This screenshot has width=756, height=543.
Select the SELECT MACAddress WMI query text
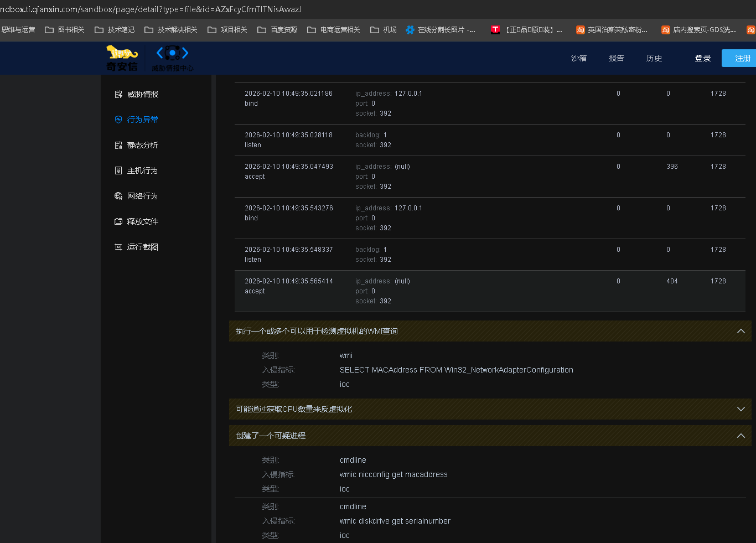tap(457, 370)
